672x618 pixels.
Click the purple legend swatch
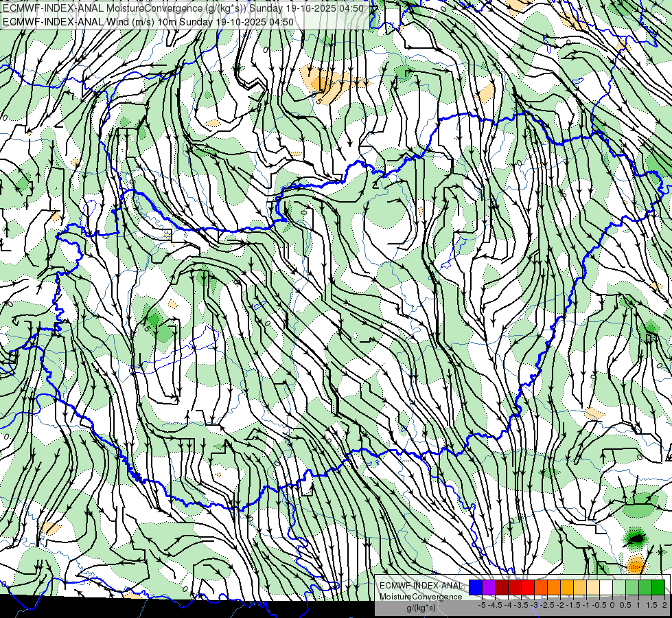tap(489, 587)
